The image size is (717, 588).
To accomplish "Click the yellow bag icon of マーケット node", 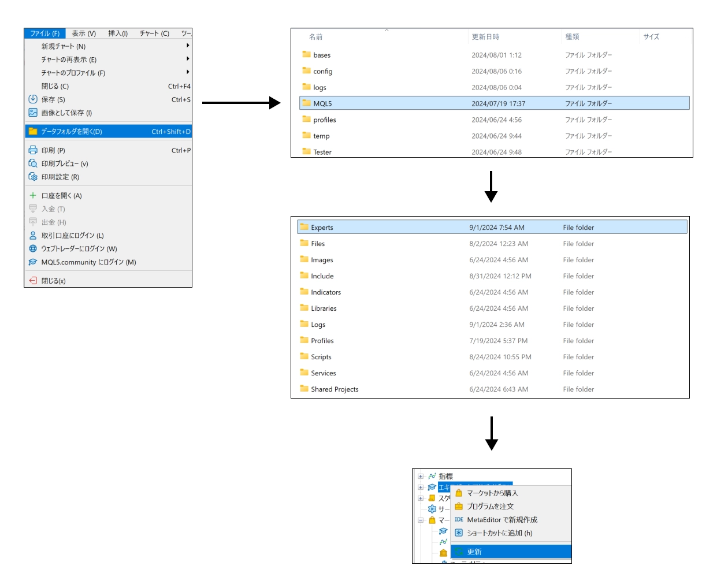I will [x=432, y=520].
